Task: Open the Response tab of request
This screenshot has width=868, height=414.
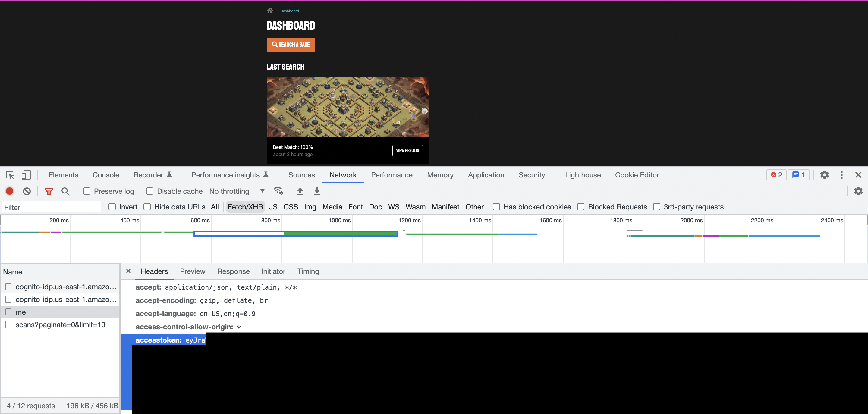Action: pyautogui.click(x=233, y=271)
